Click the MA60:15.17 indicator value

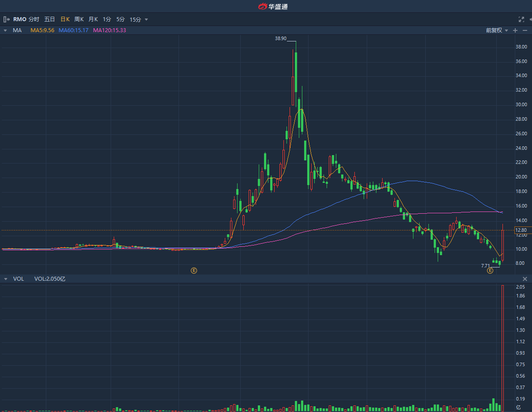click(x=74, y=30)
